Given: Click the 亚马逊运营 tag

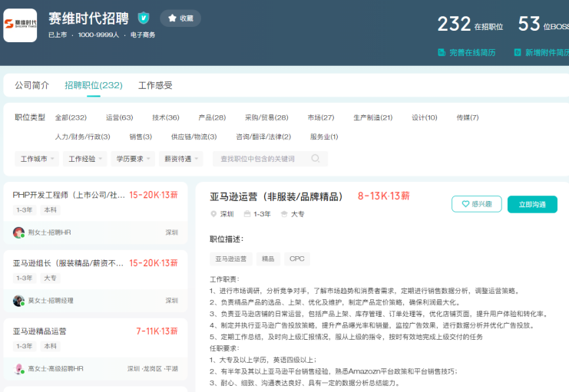Looking at the screenshot, I should [231, 259].
